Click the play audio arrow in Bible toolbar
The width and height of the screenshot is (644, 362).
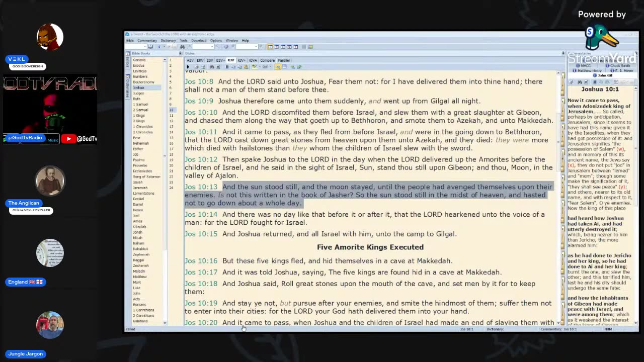pos(188,67)
